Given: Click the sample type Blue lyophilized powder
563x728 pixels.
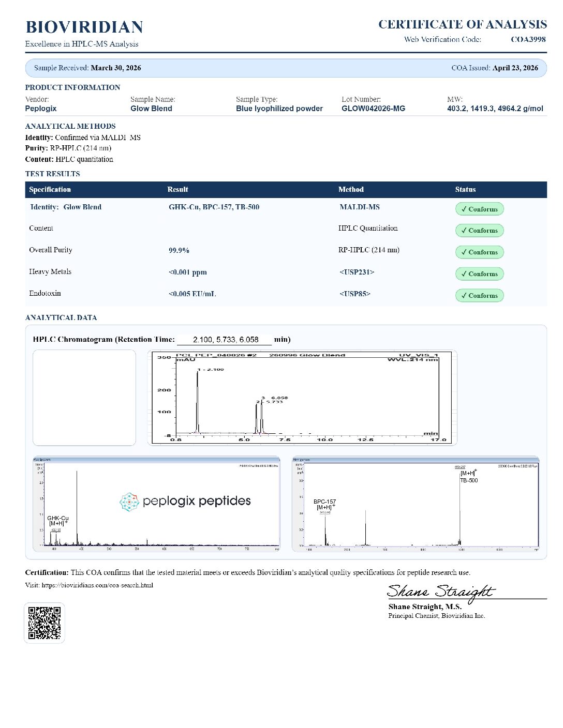Looking at the screenshot, I should pyautogui.click(x=279, y=109).
